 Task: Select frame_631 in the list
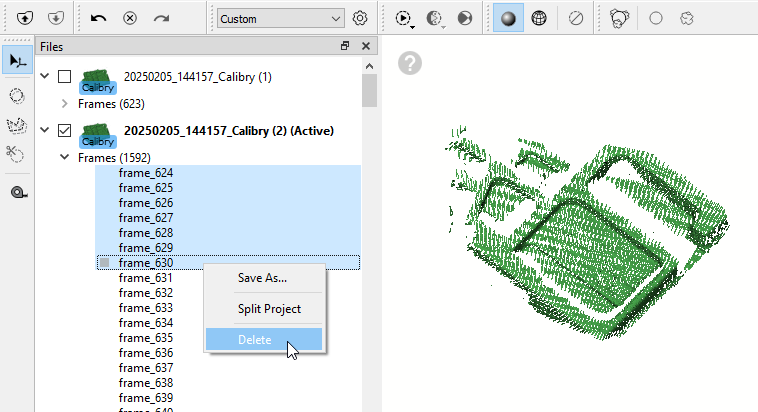(x=146, y=278)
